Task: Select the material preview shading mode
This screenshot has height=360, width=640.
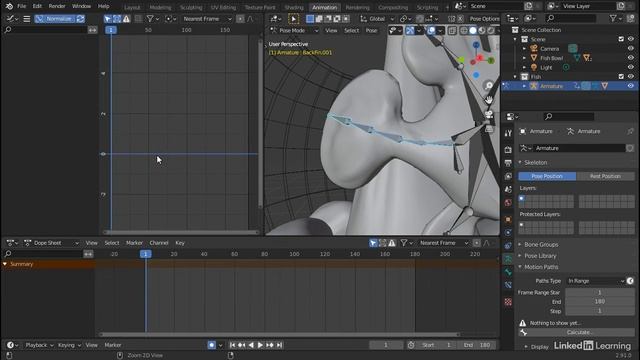Action: tap(482, 30)
